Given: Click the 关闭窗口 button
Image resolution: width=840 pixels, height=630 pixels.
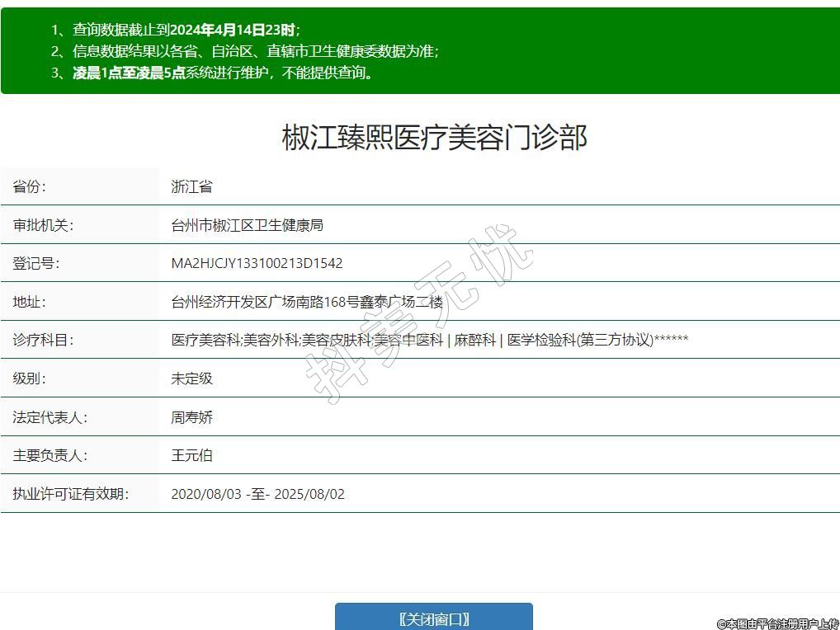Looking at the screenshot, I should (433, 618).
